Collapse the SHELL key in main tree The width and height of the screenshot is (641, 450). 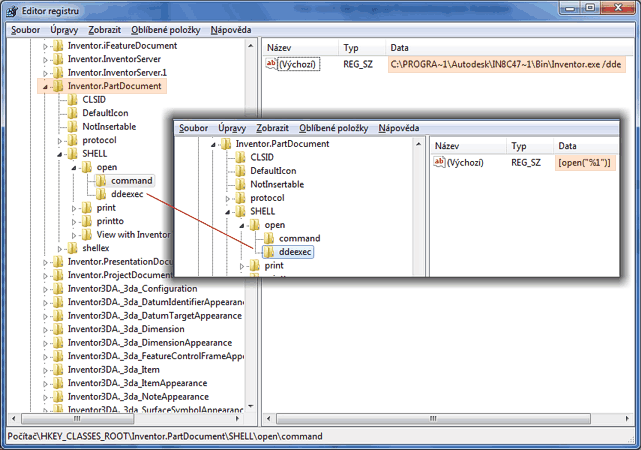pyautogui.click(x=59, y=154)
